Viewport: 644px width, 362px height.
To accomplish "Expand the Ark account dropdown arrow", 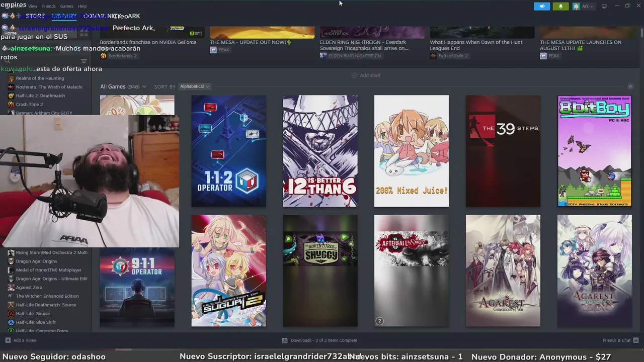I will point(591,7).
